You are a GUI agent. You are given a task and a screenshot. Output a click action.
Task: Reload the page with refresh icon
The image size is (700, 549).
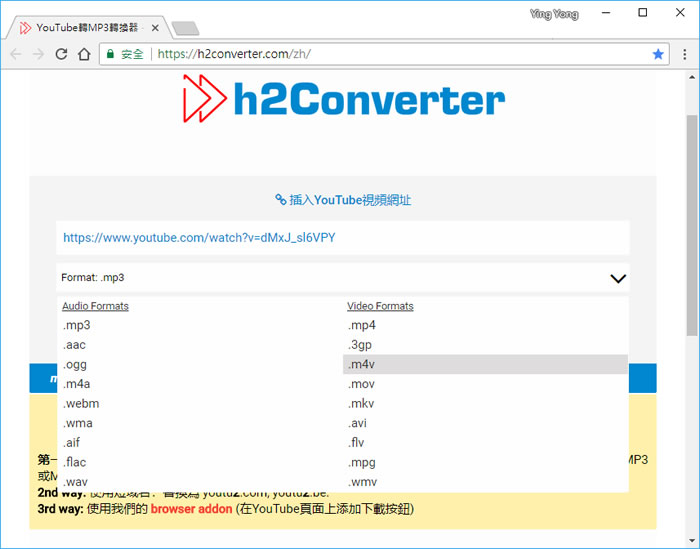coord(61,54)
